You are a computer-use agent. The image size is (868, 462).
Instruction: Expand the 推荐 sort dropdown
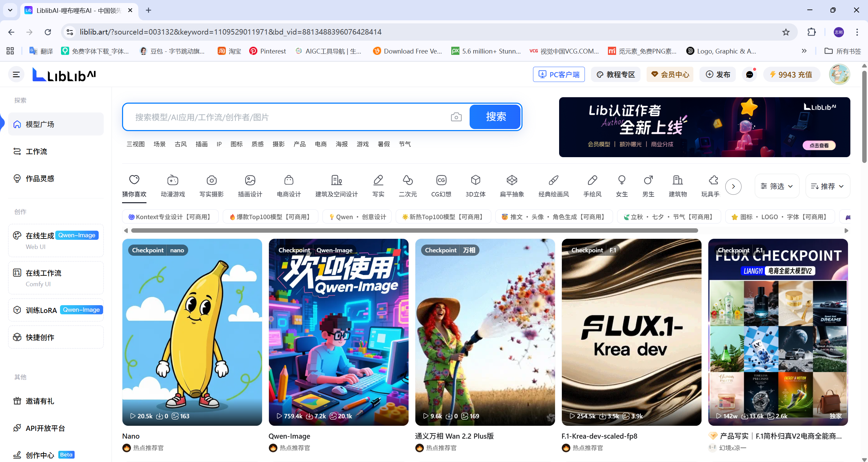point(827,186)
